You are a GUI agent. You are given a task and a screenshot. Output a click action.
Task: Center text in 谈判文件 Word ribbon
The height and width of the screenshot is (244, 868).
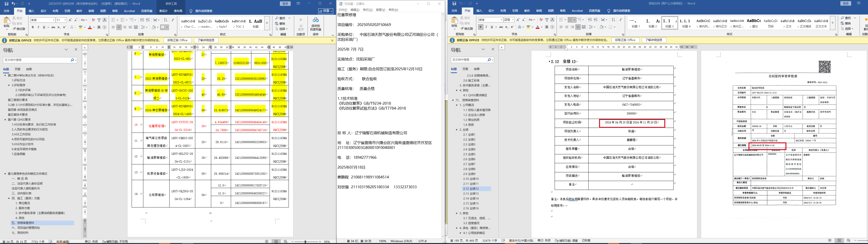119,27
